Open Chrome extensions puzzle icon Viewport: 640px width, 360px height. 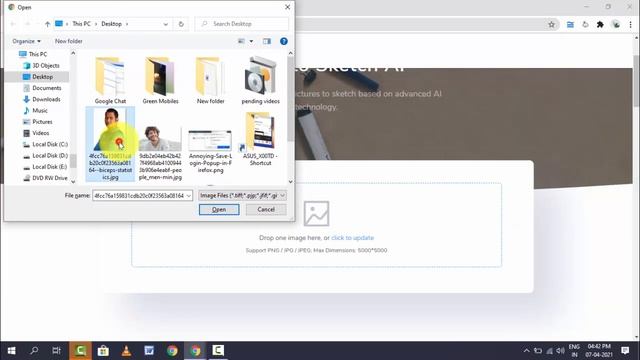pos(600,24)
